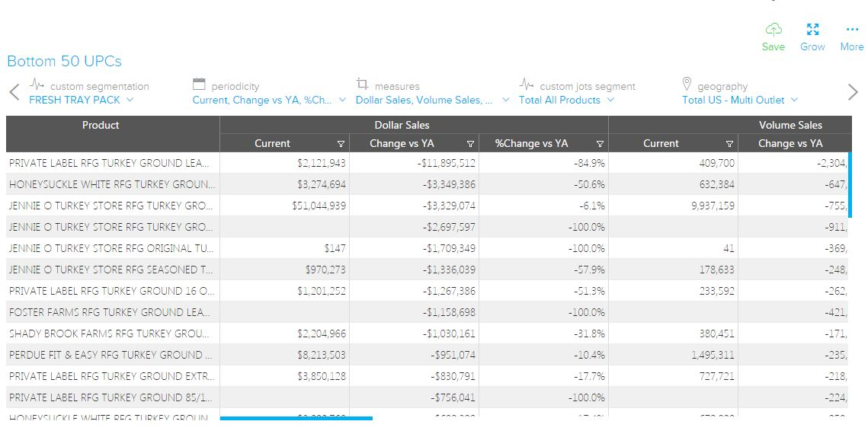The image size is (868, 434).
Task: Click the Grow expand icon
Action: (x=812, y=30)
